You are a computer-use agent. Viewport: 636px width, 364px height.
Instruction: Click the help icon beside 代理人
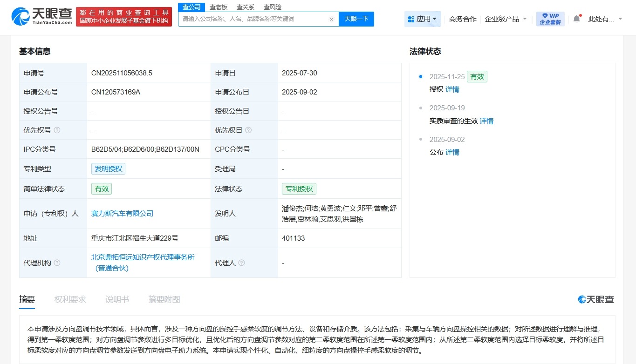tap(241, 263)
